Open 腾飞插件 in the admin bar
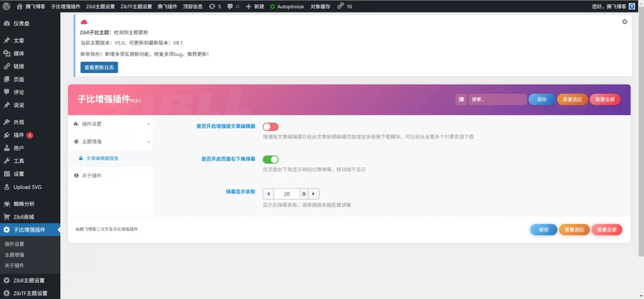Screen dimensions: 644x299 (167, 6)
